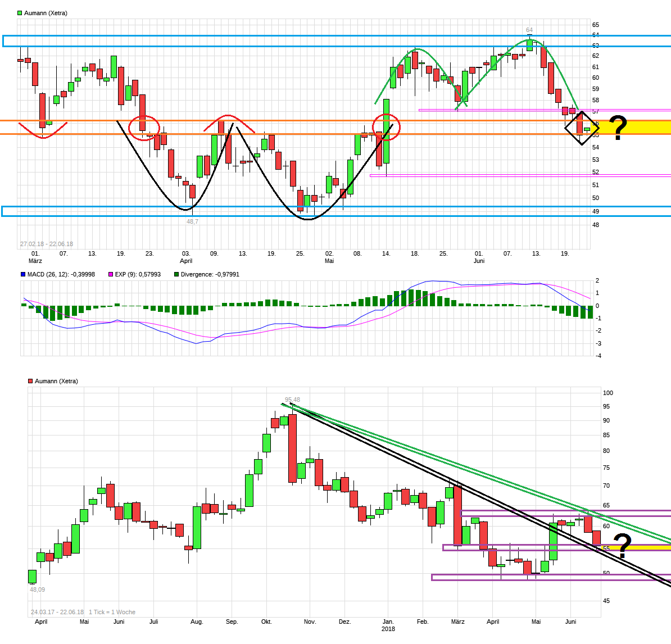Image resolution: width=671 pixels, height=644 pixels.
Task: Toggle the Divergence histogram via its legend entry
Action: [211, 274]
